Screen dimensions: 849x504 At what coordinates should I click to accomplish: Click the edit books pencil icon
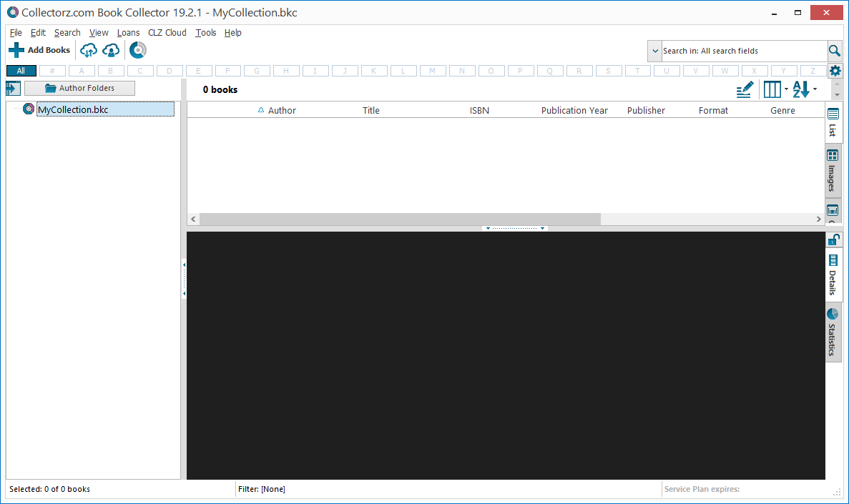[x=745, y=89]
